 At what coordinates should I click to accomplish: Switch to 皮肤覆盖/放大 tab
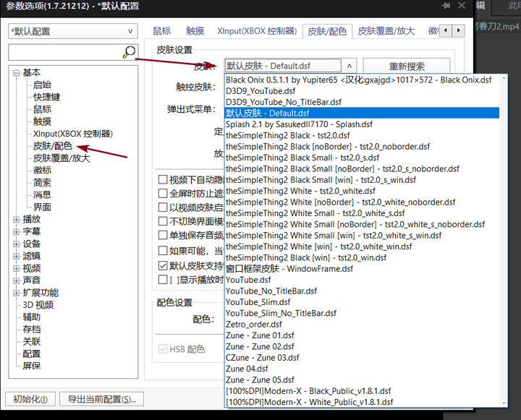click(x=386, y=31)
